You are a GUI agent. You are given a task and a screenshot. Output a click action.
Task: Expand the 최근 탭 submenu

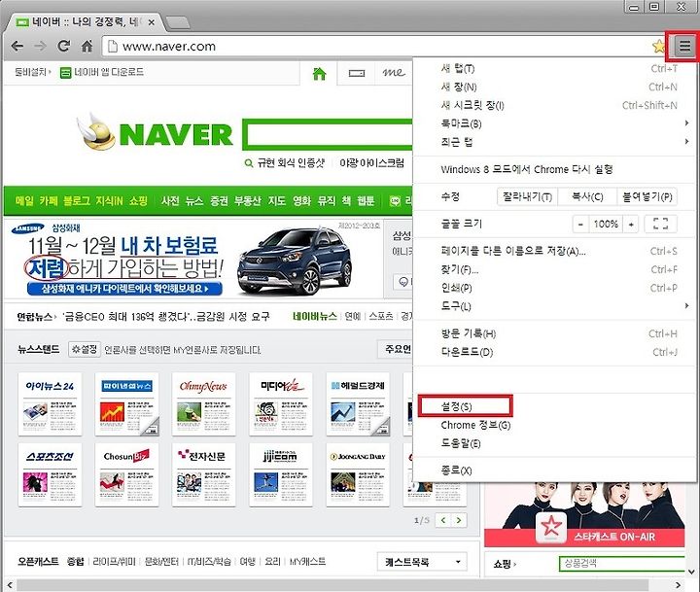[553, 142]
